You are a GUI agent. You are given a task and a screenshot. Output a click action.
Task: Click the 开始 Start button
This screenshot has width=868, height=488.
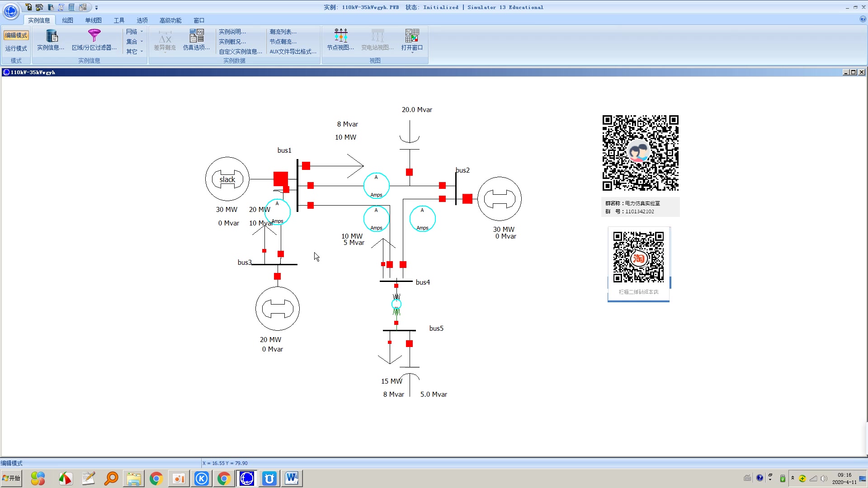pyautogui.click(x=12, y=478)
